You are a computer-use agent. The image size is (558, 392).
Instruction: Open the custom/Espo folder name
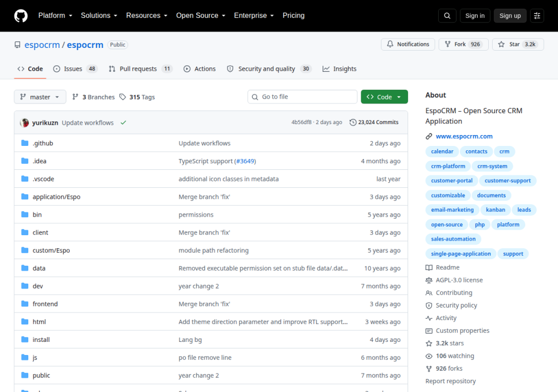click(x=51, y=250)
